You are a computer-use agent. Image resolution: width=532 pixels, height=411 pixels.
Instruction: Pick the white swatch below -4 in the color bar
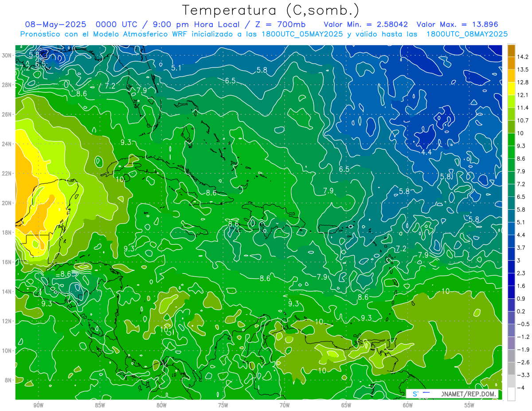coord(511,394)
